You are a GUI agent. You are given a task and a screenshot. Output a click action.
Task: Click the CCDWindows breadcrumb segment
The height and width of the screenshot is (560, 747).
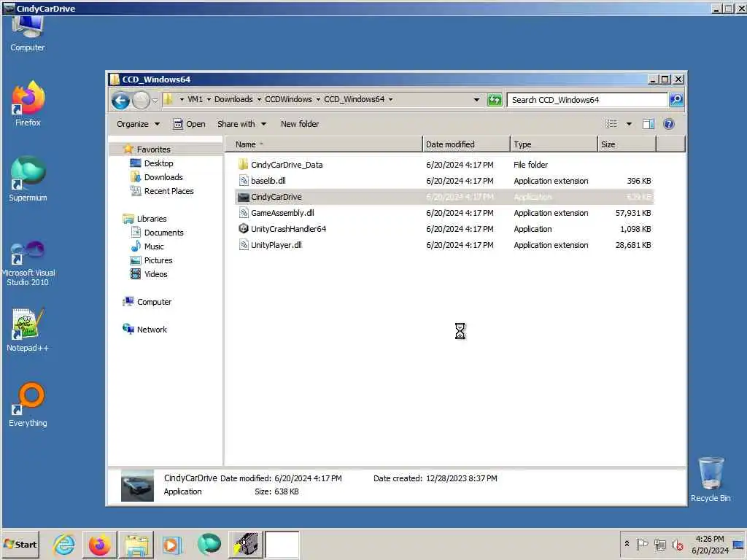click(x=288, y=99)
